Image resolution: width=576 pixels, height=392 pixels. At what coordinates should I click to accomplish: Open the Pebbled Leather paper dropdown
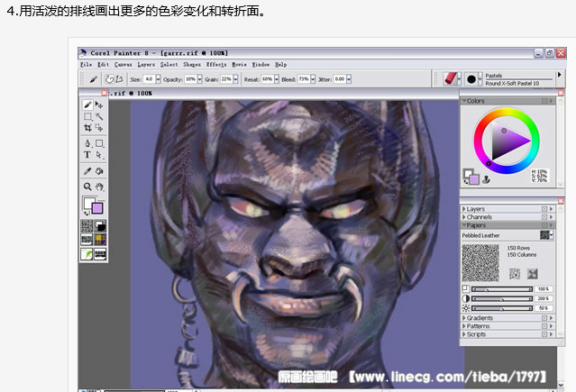(546, 235)
